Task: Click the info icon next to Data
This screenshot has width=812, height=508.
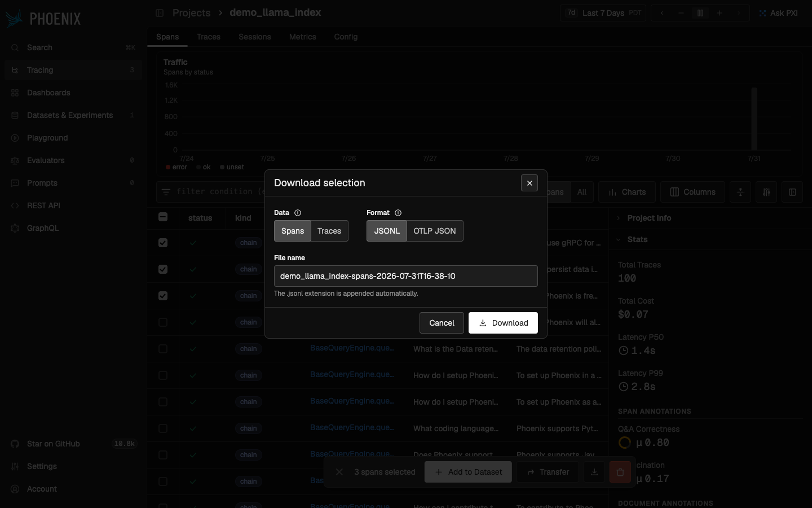Action: pos(298,213)
